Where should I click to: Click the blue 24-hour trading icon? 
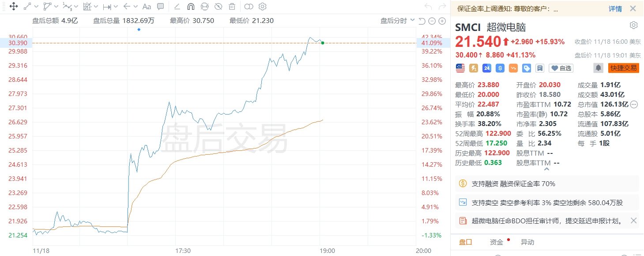[487, 68]
